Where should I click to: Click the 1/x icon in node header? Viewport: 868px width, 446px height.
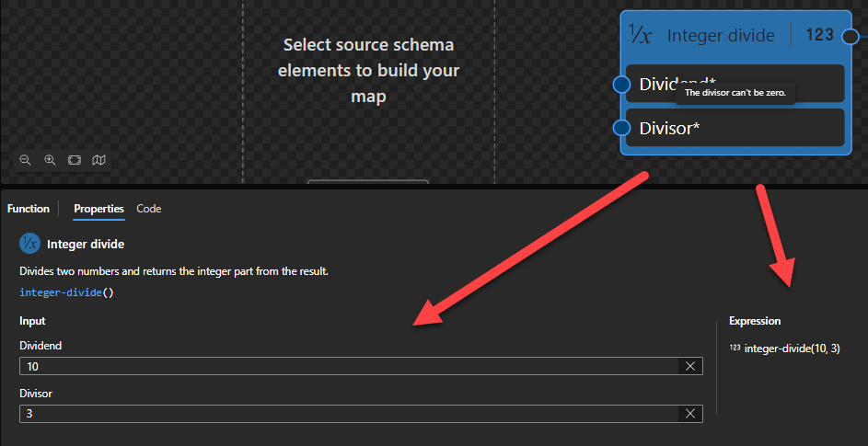pyautogui.click(x=641, y=36)
